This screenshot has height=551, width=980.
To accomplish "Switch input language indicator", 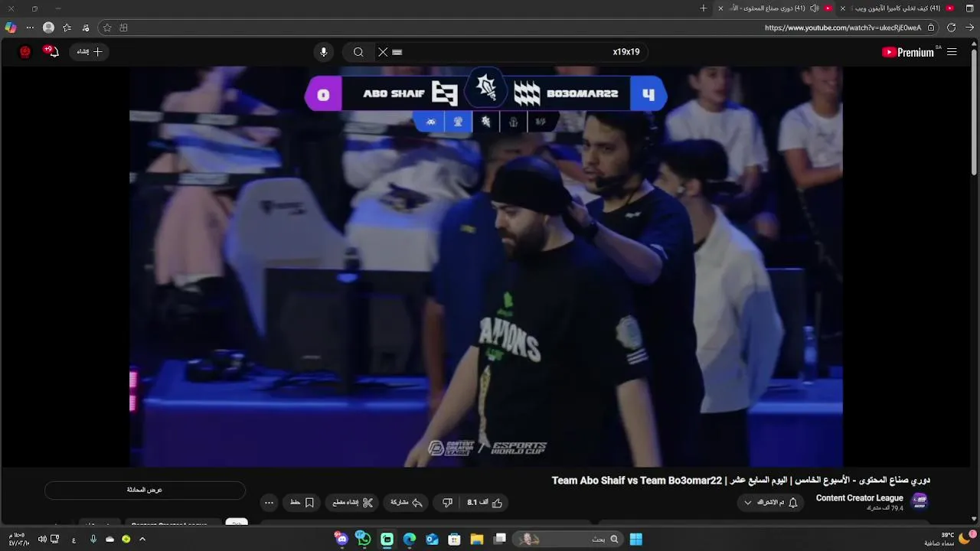I will [x=73, y=540].
